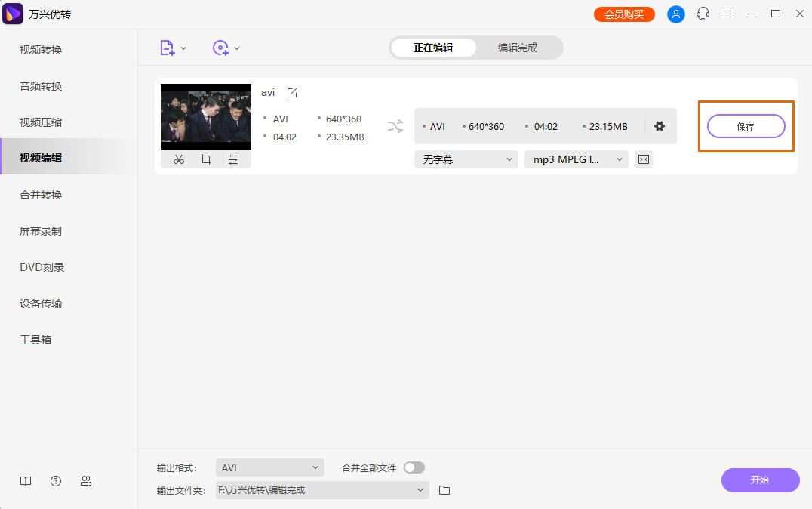The width and height of the screenshot is (812, 509).
Task: Click the headset support icon in titlebar
Action: [703, 14]
